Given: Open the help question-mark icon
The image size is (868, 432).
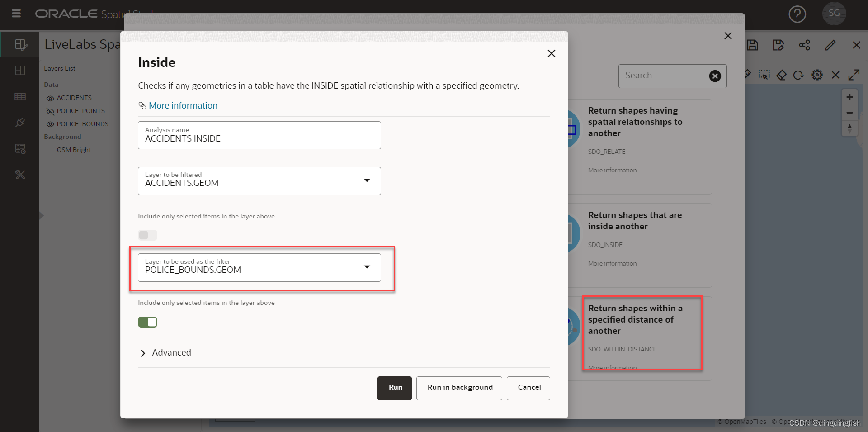Looking at the screenshot, I should (797, 14).
